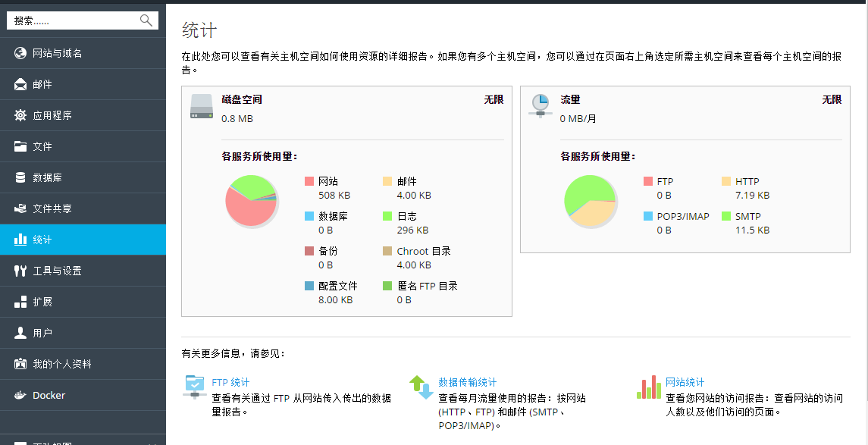
Task: Click the FTP 统计 folder icon
Action: pos(194,387)
